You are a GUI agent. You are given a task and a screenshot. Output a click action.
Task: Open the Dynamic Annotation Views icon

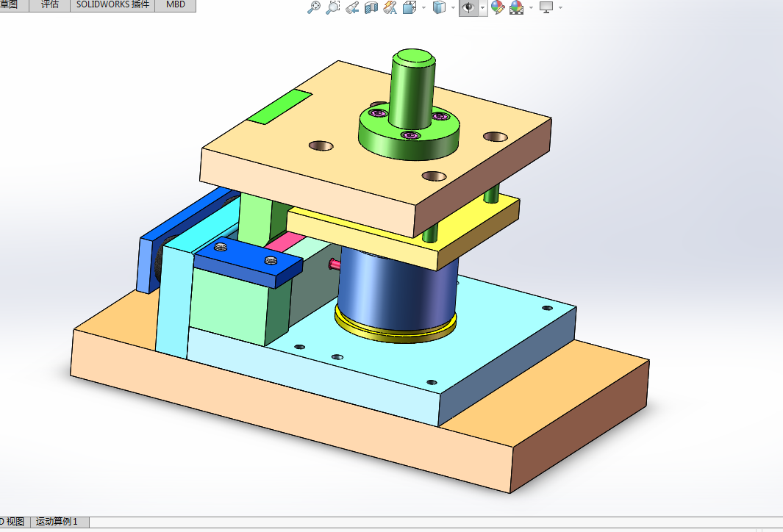390,7
